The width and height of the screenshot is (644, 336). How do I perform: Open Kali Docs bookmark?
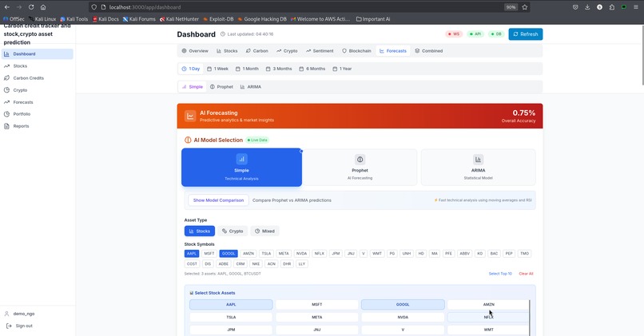tap(105, 19)
